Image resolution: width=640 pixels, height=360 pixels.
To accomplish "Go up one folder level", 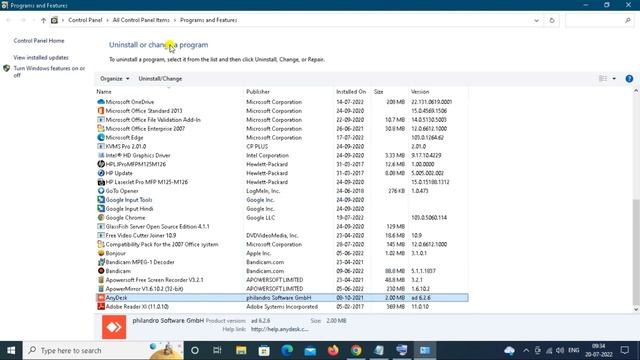I will point(43,20).
